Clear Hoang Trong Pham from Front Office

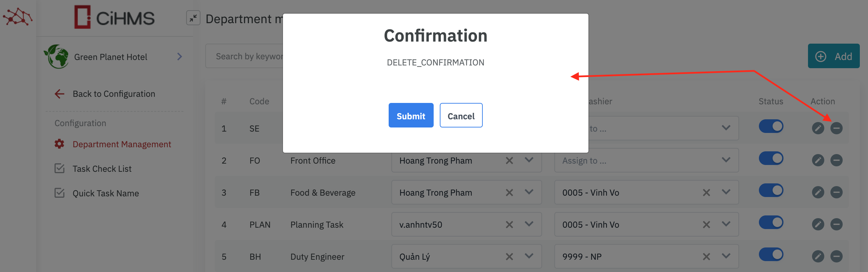(x=509, y=161)
